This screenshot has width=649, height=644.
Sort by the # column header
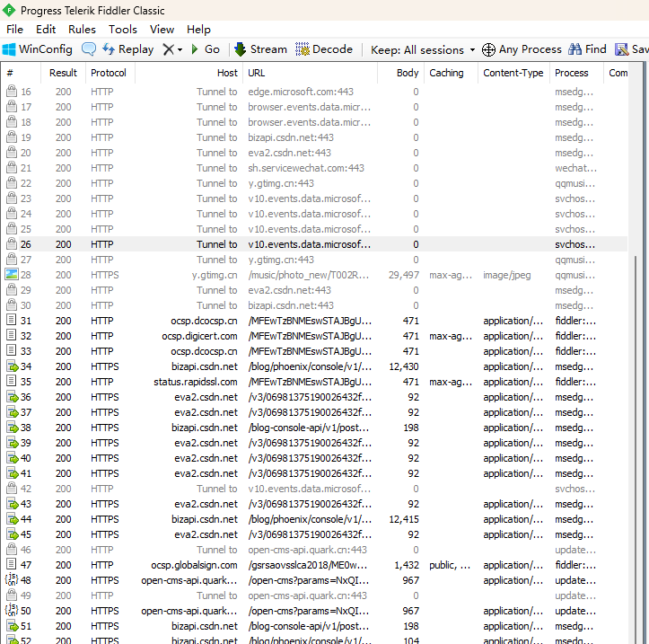(x=21, y=73)
